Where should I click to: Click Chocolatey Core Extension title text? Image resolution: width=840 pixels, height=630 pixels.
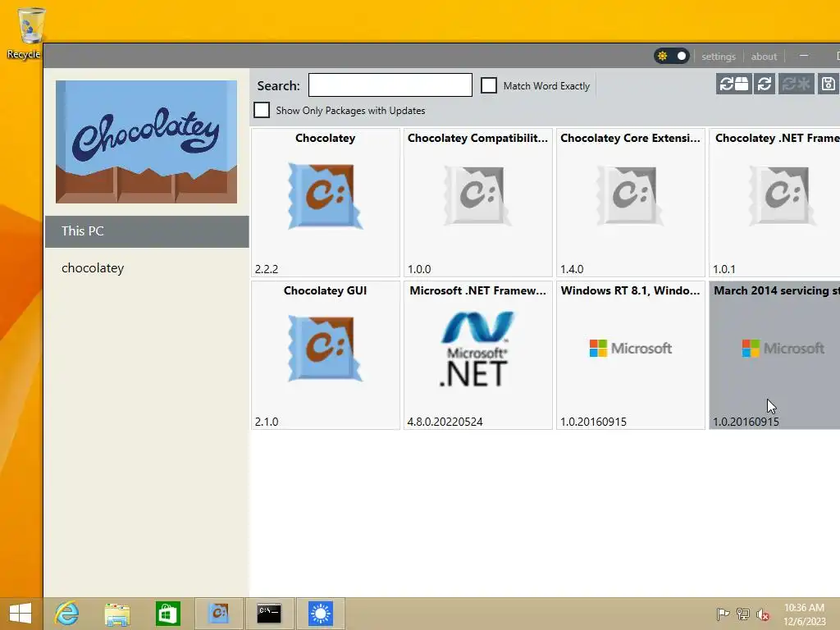tap(630, 138)
